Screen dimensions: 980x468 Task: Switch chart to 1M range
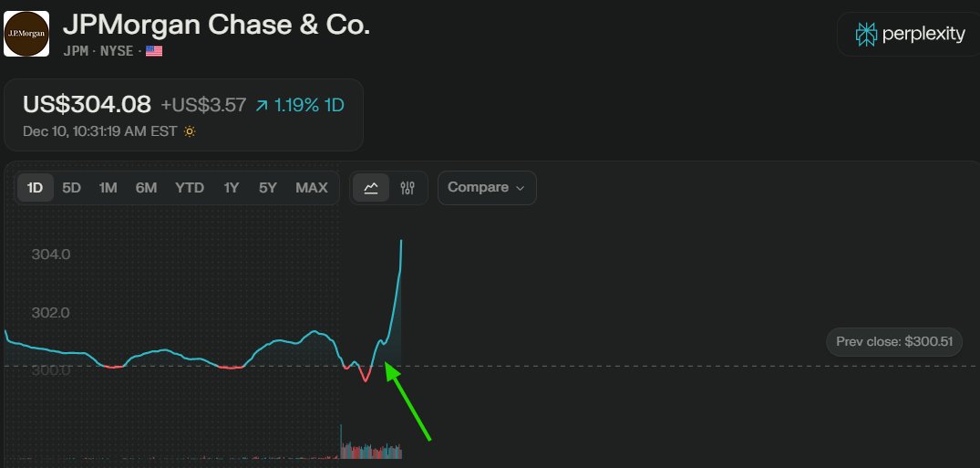click(x=108, y=188)
